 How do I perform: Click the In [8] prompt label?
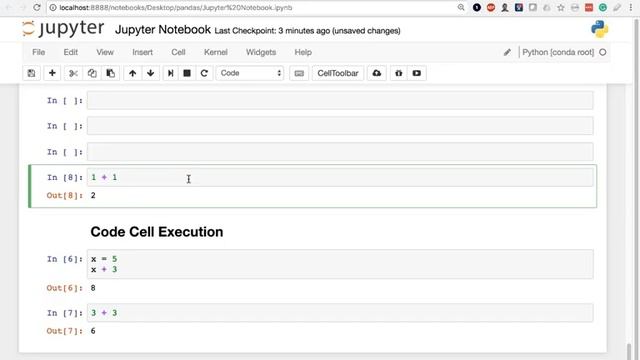(x=65, y=178)
